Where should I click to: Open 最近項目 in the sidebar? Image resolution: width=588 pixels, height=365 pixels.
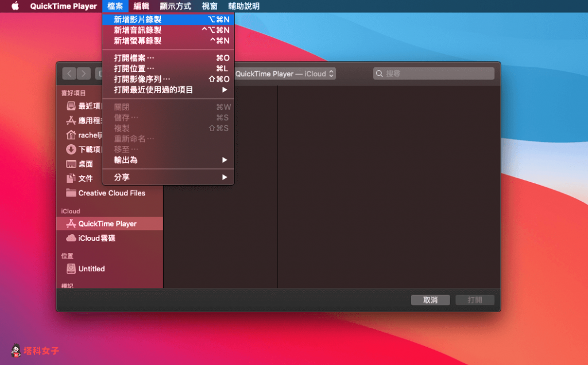[x=83, y=106]
